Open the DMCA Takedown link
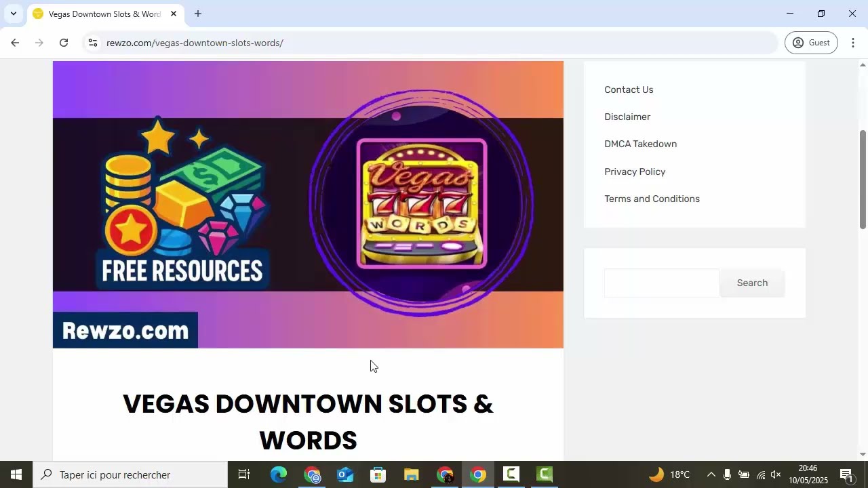The width and height of the screenshot is (868, 488). [x=640, y=144]
